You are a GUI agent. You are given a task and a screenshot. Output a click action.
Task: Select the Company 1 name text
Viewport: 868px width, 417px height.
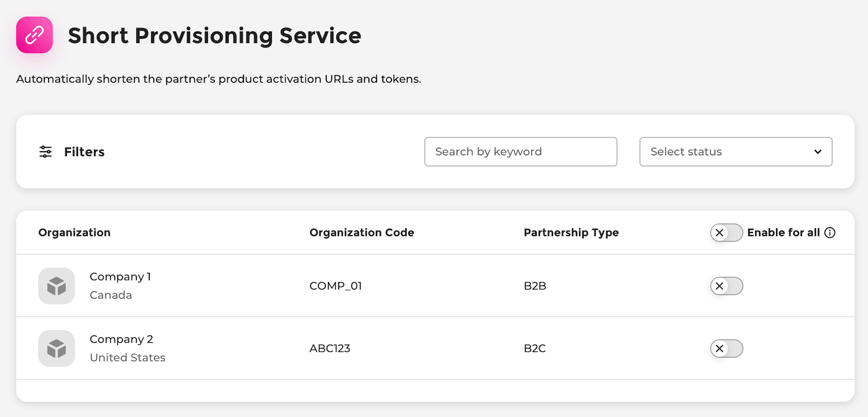tap(121, 277)
